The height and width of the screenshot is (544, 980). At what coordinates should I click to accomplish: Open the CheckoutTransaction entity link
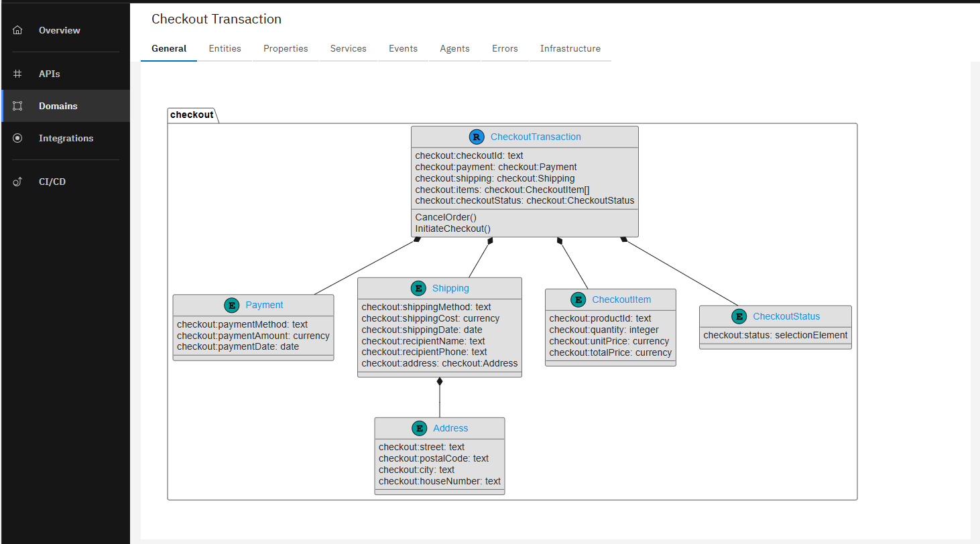click(x=536, y=137)
